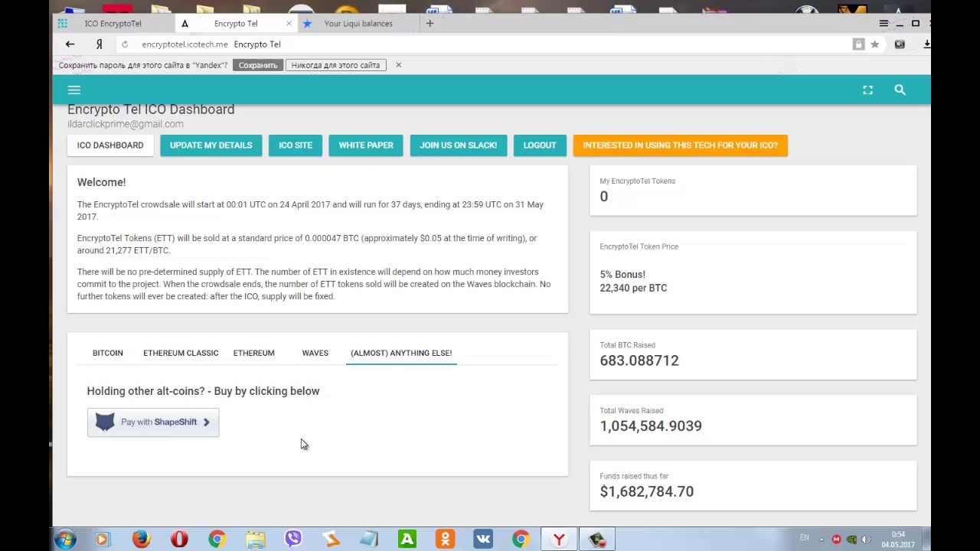
Task: Open green 'A' app in taskbar
Action: coord(407,540)
